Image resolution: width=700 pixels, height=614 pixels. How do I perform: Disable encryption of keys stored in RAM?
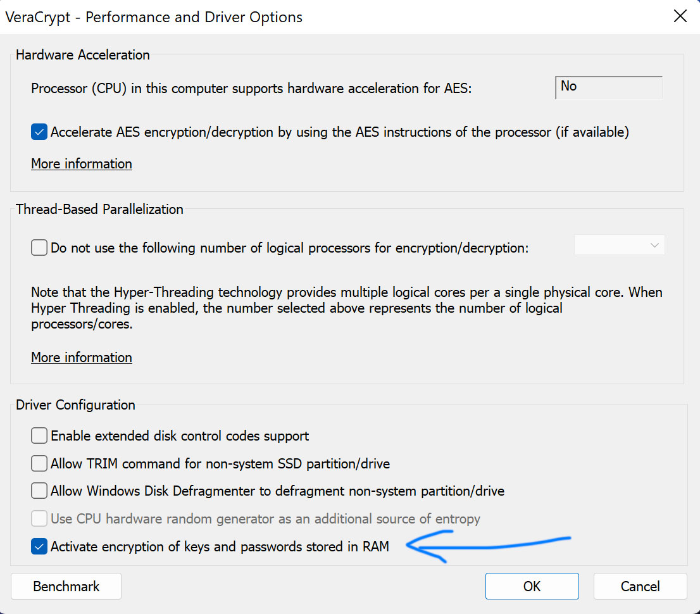pyautogui.click(x=39, y=546)
